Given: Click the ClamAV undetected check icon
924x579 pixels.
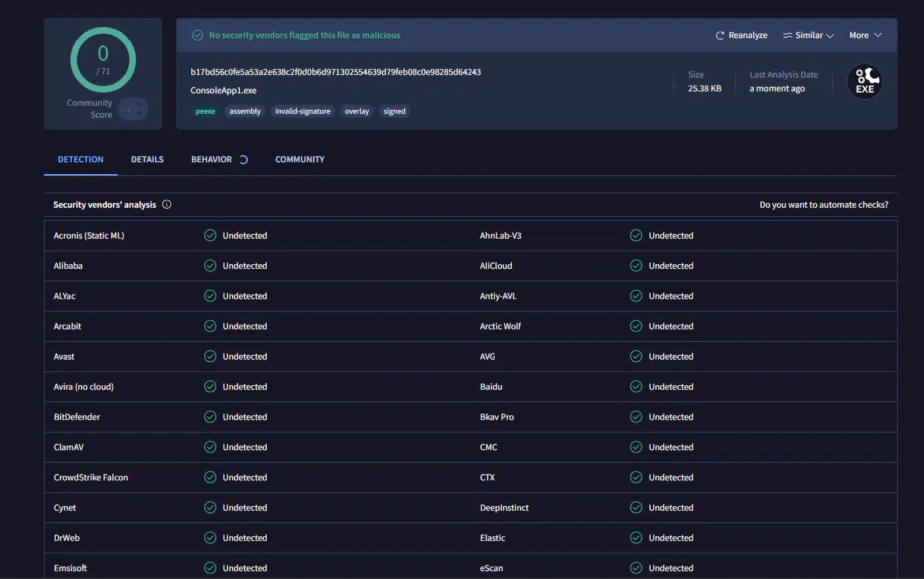Looking at the screenshot, I should coord(210,447).
